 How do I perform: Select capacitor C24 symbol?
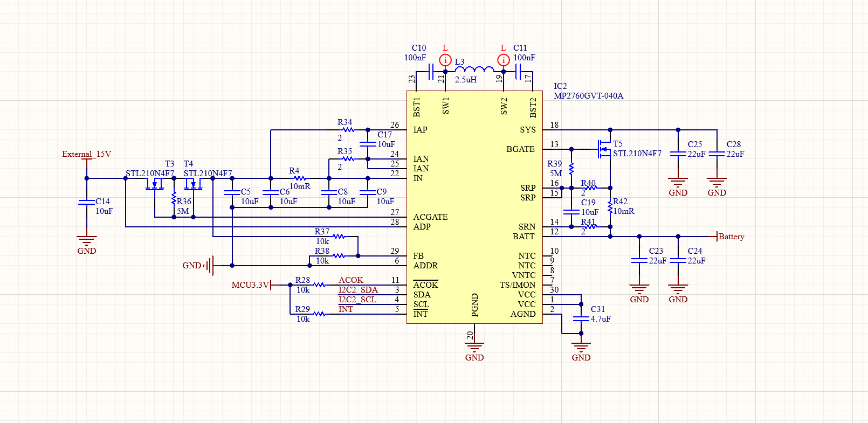click(678, 261)
